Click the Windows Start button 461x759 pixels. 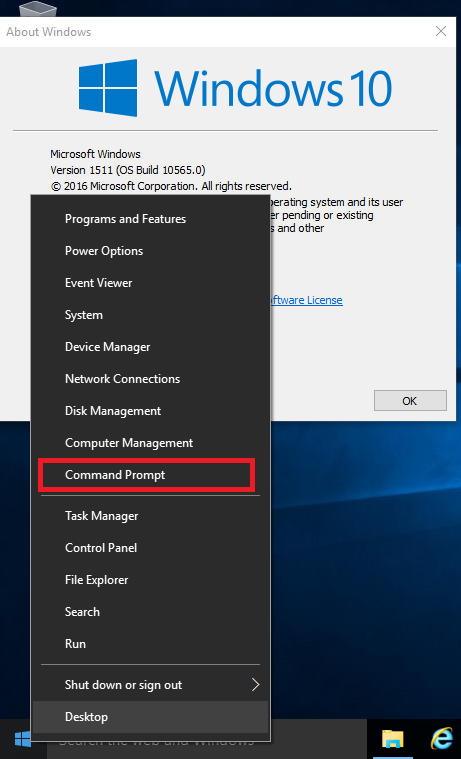[x=22, y=739]
